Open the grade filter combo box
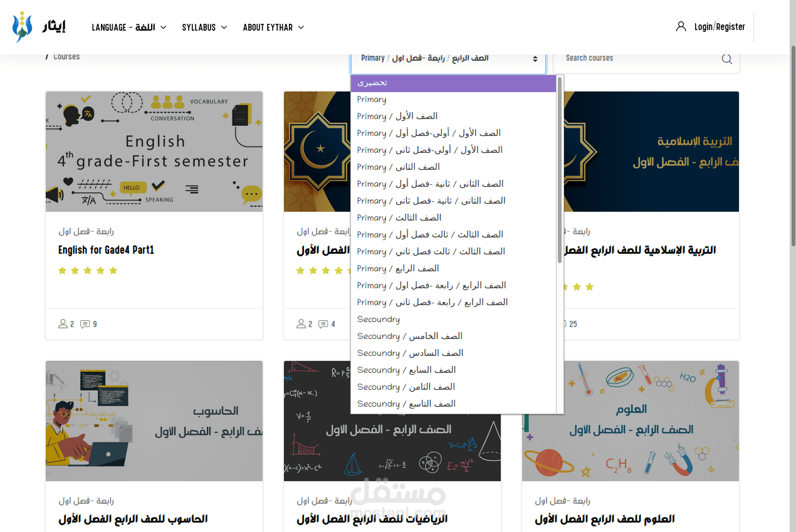 448,58
